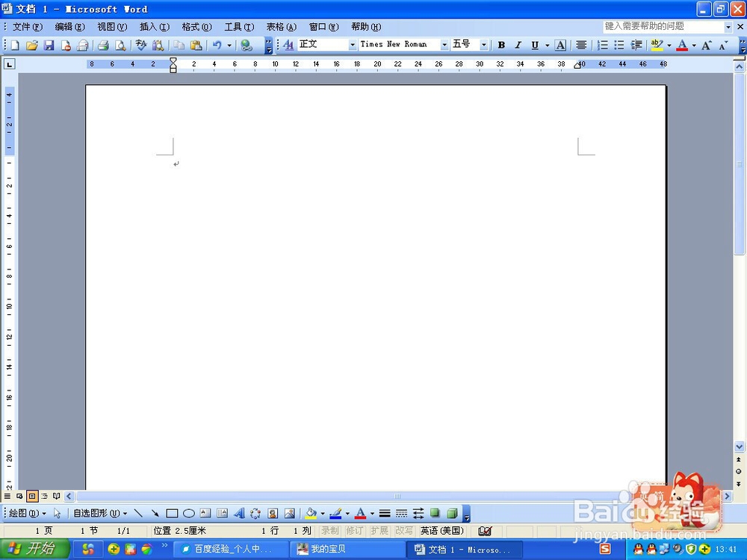Switch to Reading Layout view button
Screen dimensions: 747x560
[x=57, y=497]
